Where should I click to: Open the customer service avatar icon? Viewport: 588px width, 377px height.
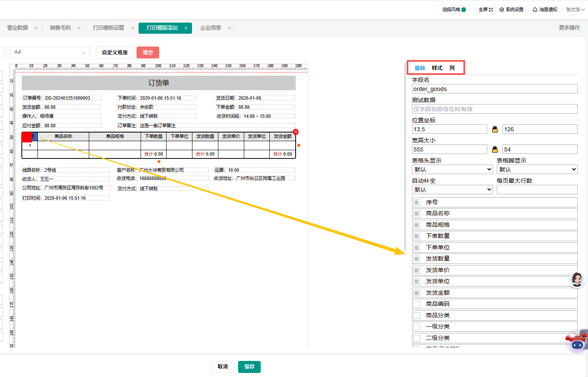[576, 280]
